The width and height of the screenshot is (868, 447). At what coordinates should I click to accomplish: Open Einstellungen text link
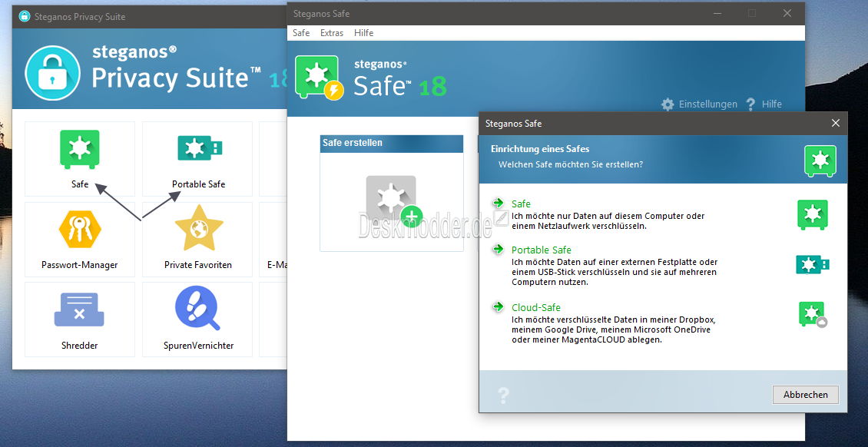tap(708, 104)
